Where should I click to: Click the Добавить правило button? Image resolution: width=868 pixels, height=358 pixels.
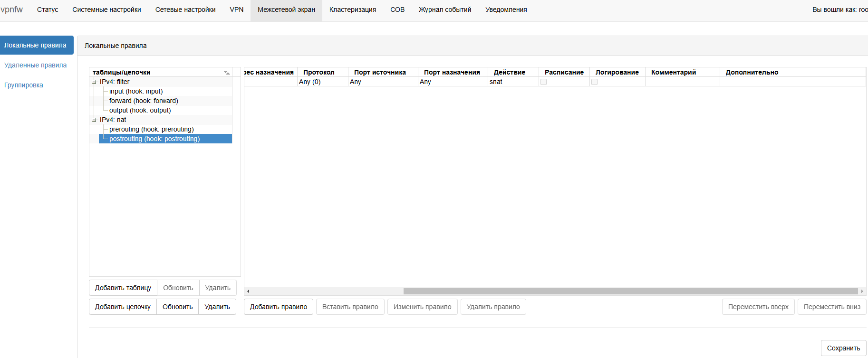279,307
